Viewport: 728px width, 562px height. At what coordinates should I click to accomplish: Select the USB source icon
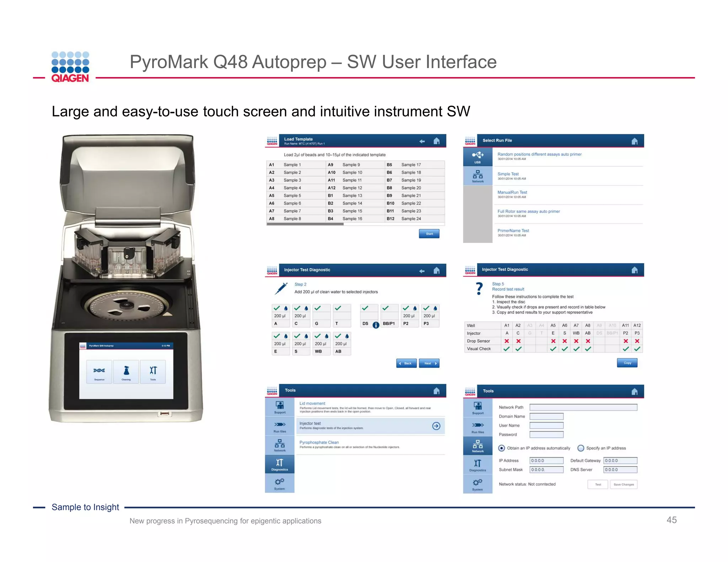478,157
